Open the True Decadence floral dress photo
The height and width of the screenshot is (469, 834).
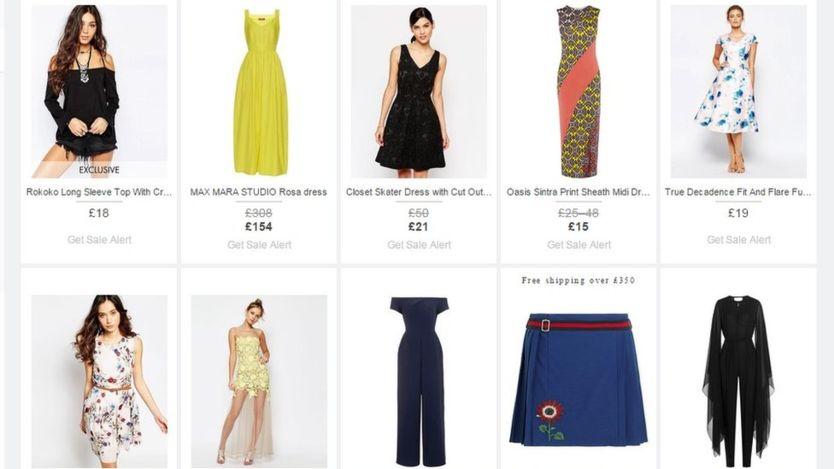(x=738, y=91)
